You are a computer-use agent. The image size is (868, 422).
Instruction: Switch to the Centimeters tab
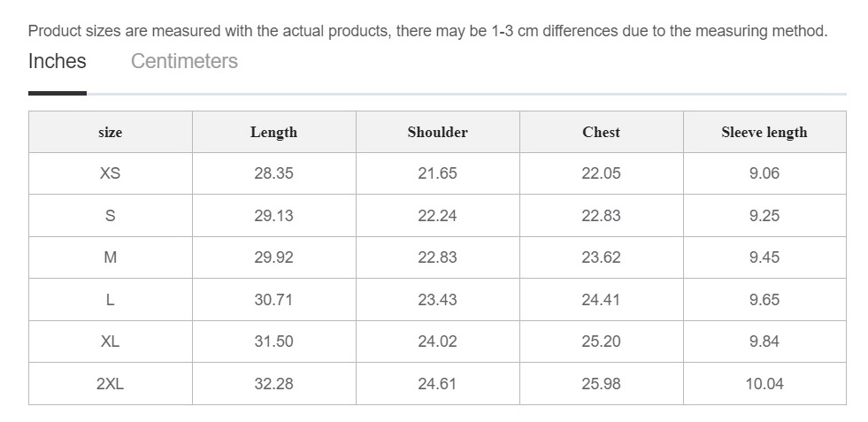184,61
